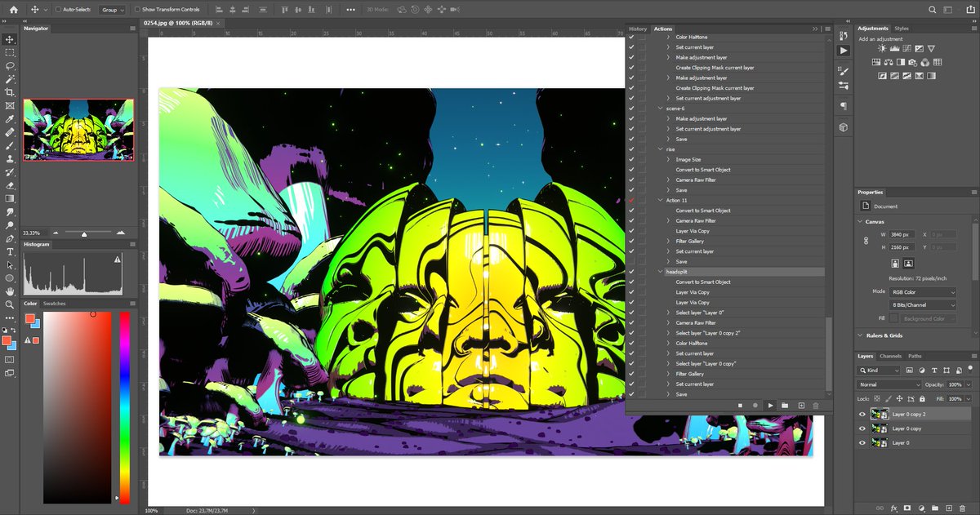Select the Rectangular Marquee tool
Viewport: 980px width, 515px height.
pyautogui.click(x=10, y=52)
